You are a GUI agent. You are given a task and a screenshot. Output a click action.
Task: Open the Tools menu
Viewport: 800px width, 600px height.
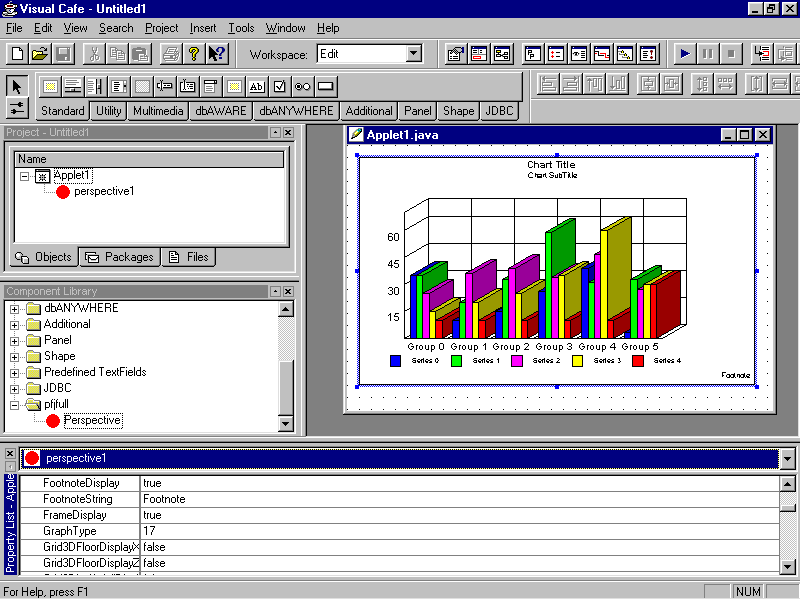(241, 28)
